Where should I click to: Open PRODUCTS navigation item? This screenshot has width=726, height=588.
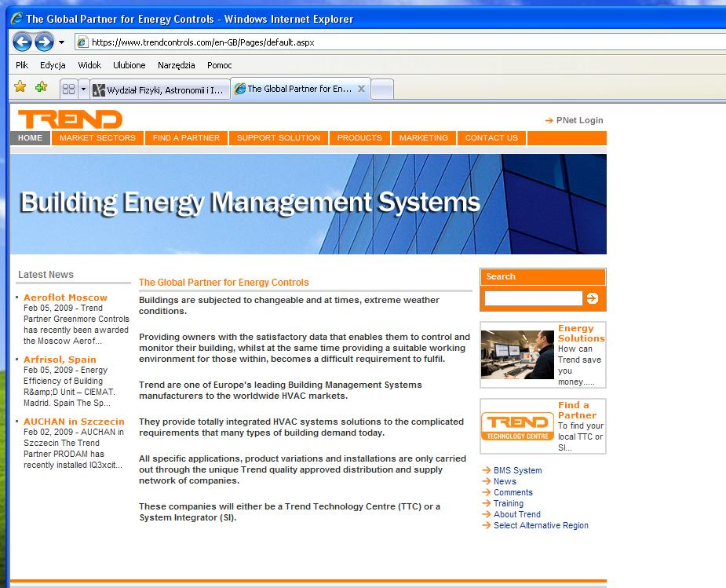(359, 138)
